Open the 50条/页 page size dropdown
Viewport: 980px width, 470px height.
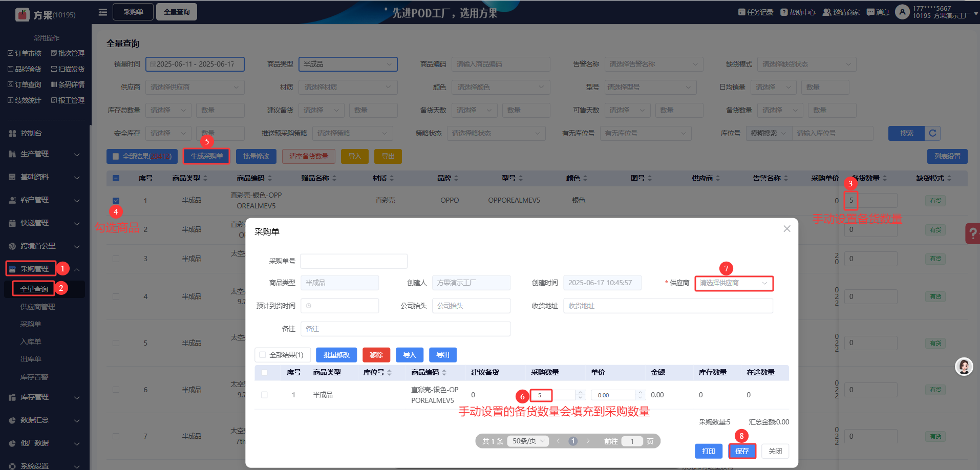(x=528, y=441)
